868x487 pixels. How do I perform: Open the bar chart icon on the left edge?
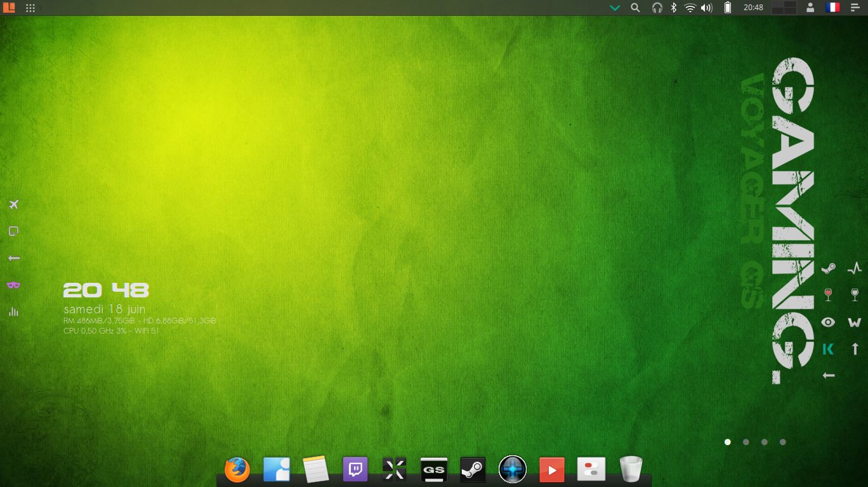coord(14,312)
